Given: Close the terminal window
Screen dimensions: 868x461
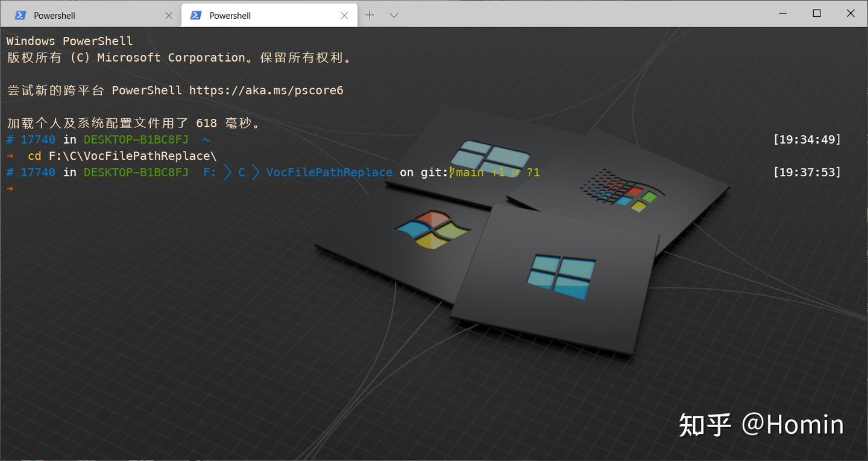Looking at the screenshot, I should (x=851, y=13).
